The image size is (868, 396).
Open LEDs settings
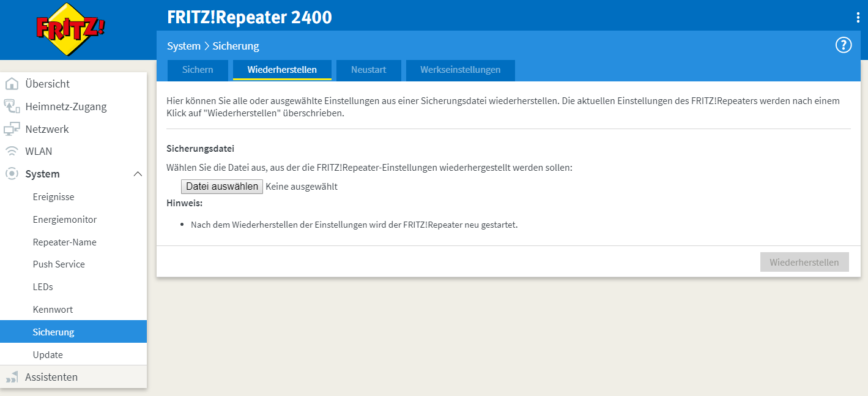73,287
